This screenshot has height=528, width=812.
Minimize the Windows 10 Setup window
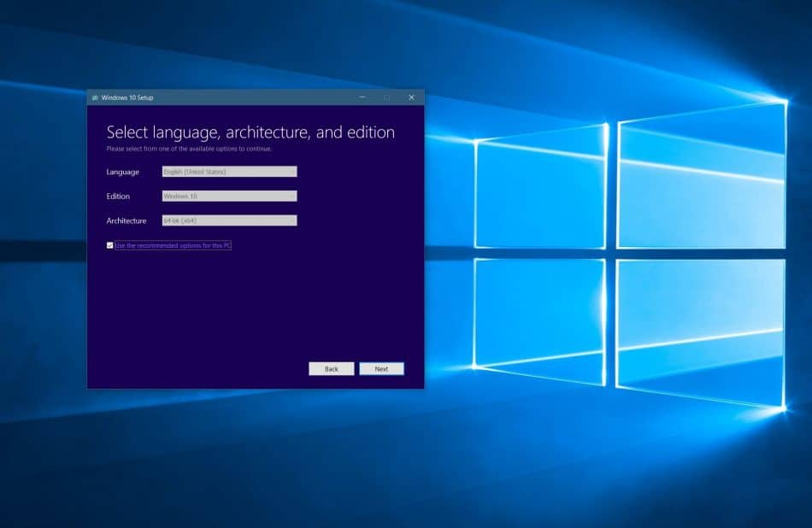(362, 97)
